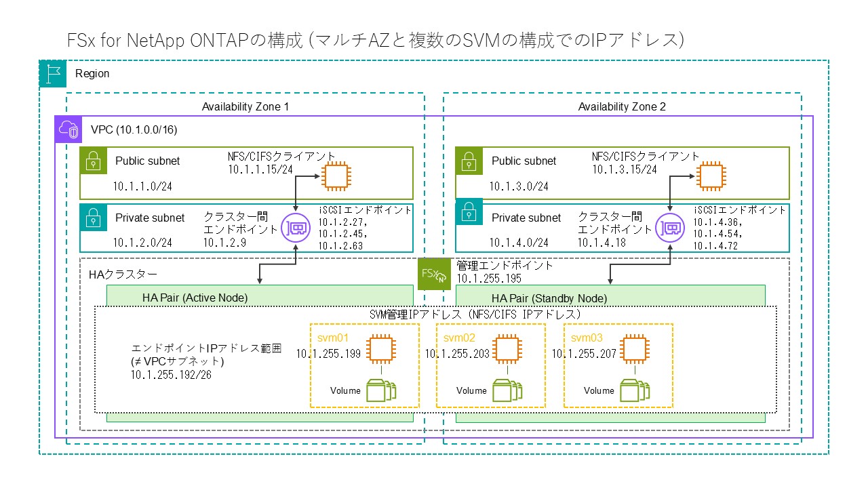Select the Volume icon under svm03
This screenshot has width=868, height=488.
[635, 391]
